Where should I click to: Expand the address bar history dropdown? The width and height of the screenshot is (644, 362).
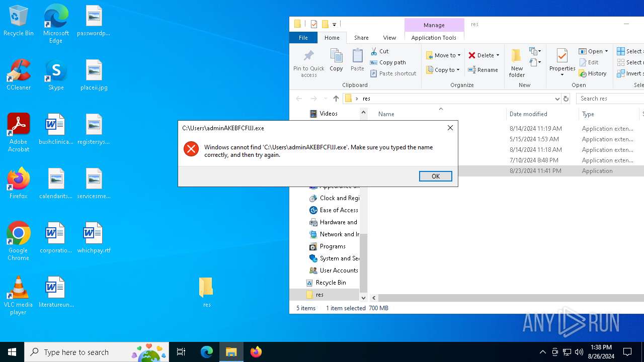coord(557,99)
